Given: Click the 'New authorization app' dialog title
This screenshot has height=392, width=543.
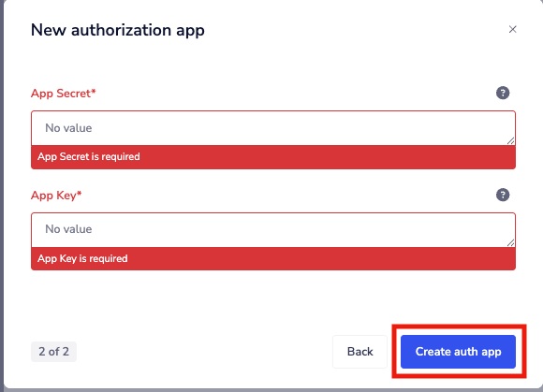Looking at the screenshot, I should point(118,31).
